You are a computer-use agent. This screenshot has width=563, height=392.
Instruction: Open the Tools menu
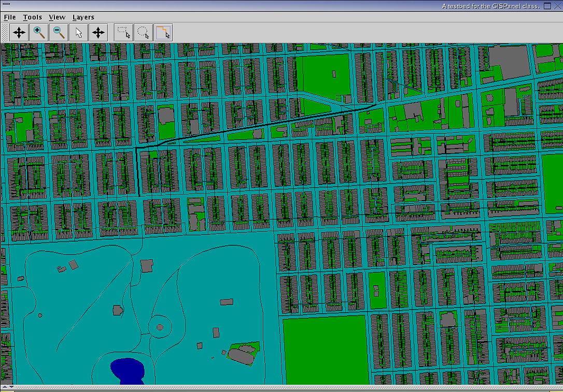tap(32, 17)
